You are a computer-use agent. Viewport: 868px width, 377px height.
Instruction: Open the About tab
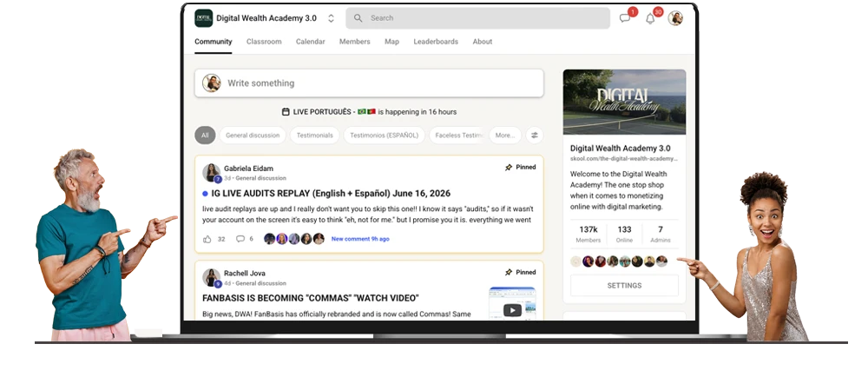[x=483, y=42]
